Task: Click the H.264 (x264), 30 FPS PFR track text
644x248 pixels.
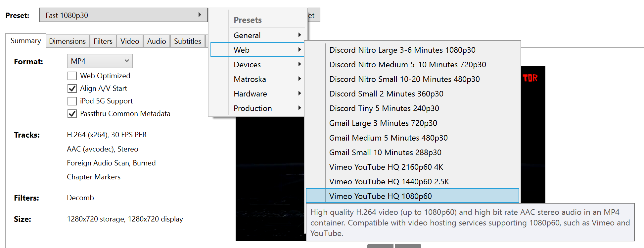Action: tap(107, 135)
